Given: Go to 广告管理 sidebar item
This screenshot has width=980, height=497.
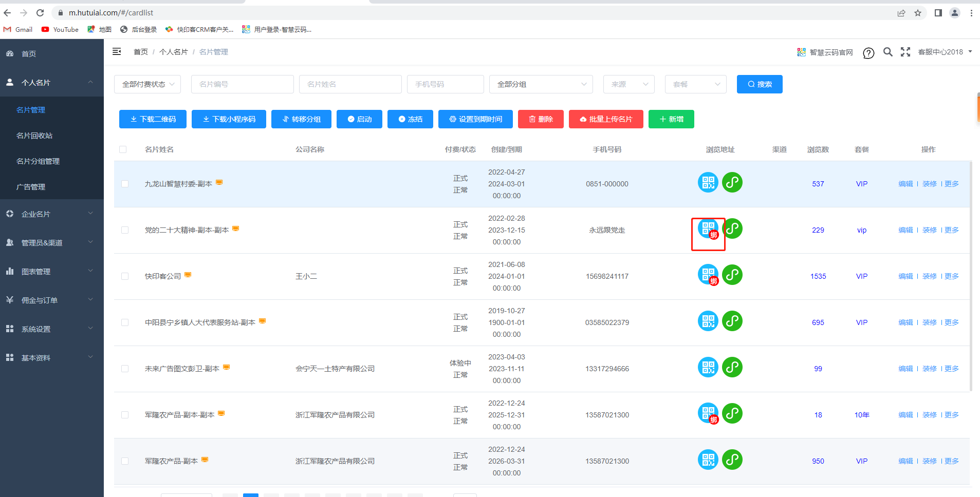Looking at the screenshot, I should [31, 187].
